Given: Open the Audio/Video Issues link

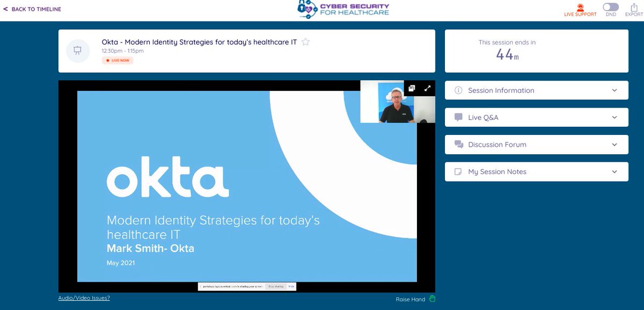Looking at the screenshot, I should click(x=84, y=297).
